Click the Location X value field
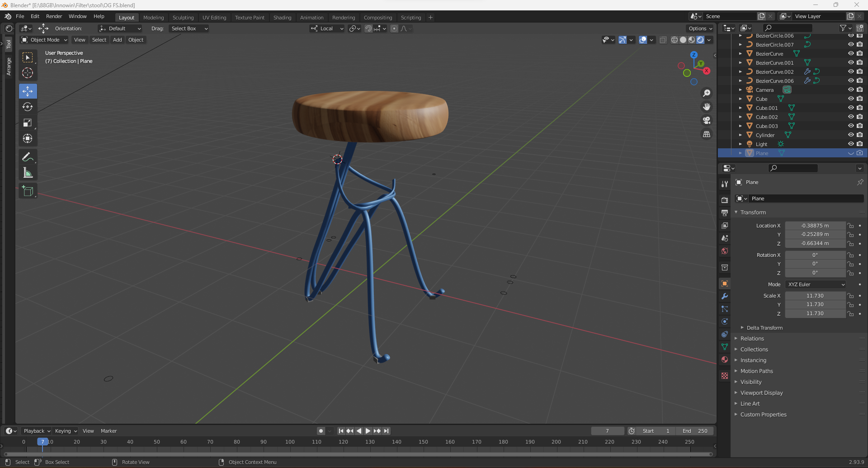868x468 pixels. click(815, 226)
